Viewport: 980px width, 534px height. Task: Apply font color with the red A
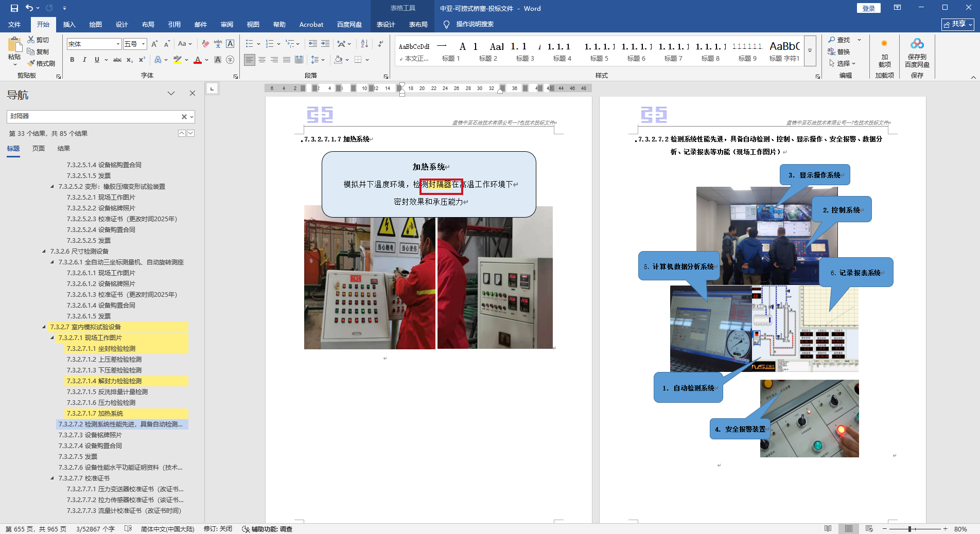point(198,60)
